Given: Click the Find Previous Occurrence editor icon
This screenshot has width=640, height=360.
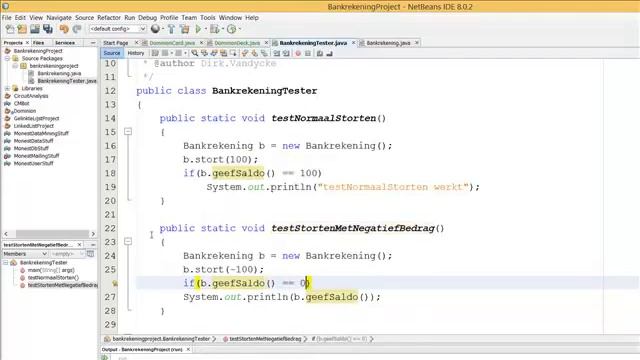Looking at the screenshot, I should [x=204, y=53].
